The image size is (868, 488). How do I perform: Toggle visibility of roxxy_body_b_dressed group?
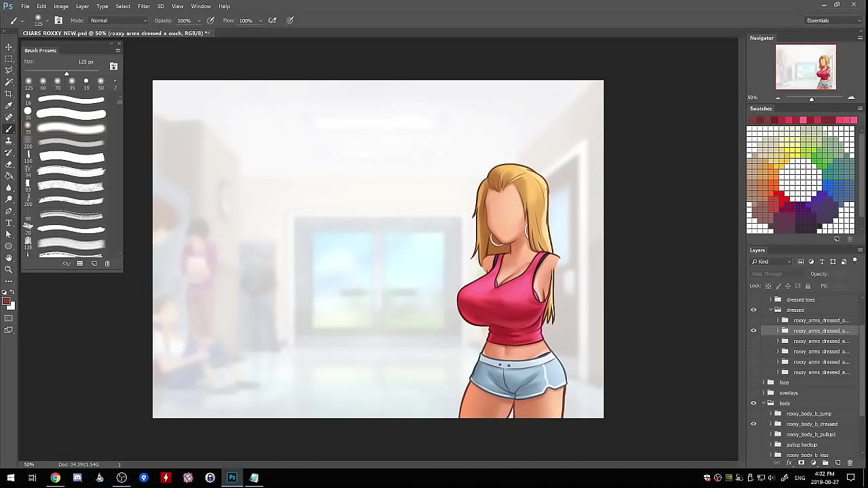coord(753,424)
